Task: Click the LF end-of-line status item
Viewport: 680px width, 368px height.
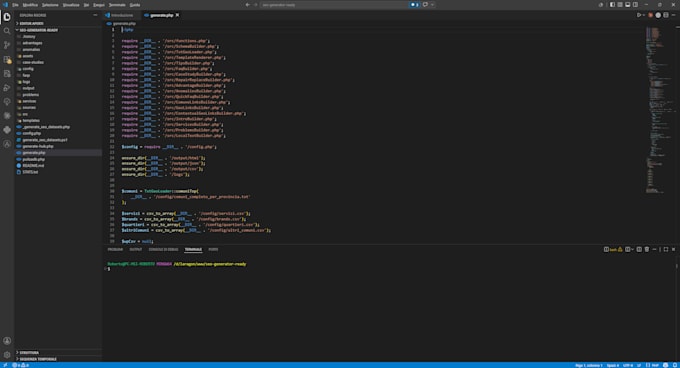Action: click(639, 365)
